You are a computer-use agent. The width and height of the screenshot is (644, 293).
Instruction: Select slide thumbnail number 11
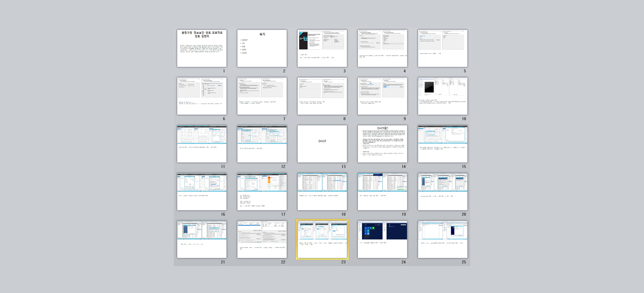[x=202, y=144]
